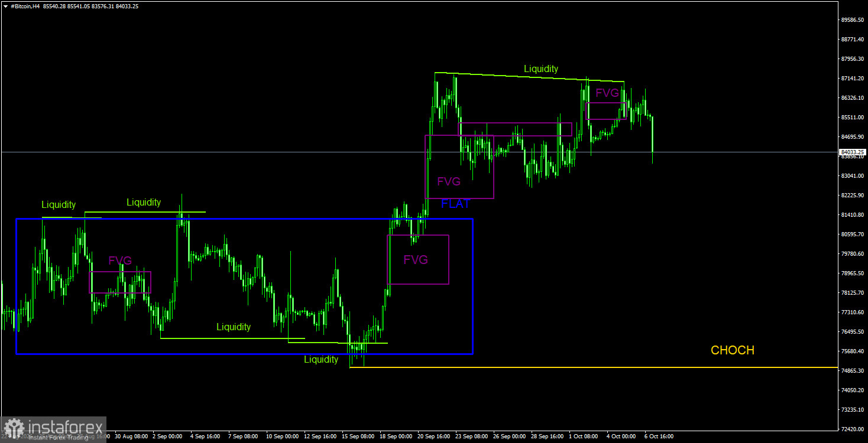Click the 6 Oct 16:00 time axis label
The height and width of the screenshot is (443, 868).
tap(659, 437)
